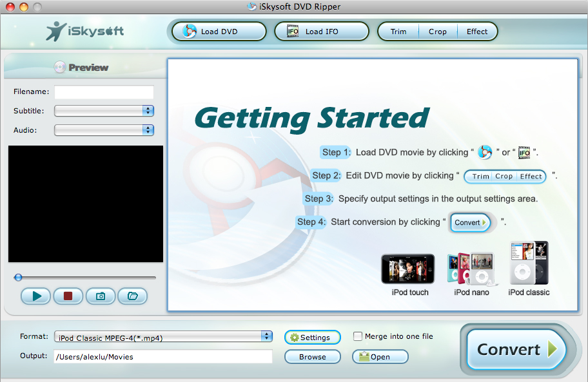Click the black video preview area
The height and width of the screenshot is (382, 588).
pyautogui.click(x=86, y=204)
